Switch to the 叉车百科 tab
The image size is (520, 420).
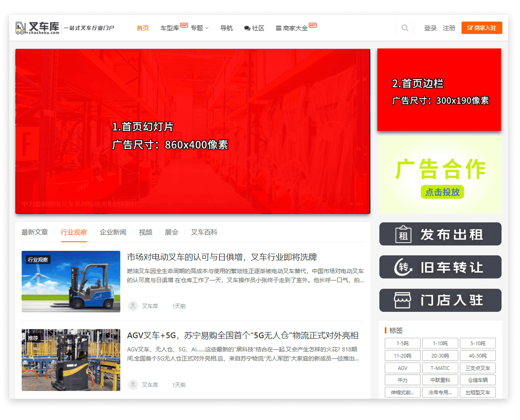click(x=204, y=232)
